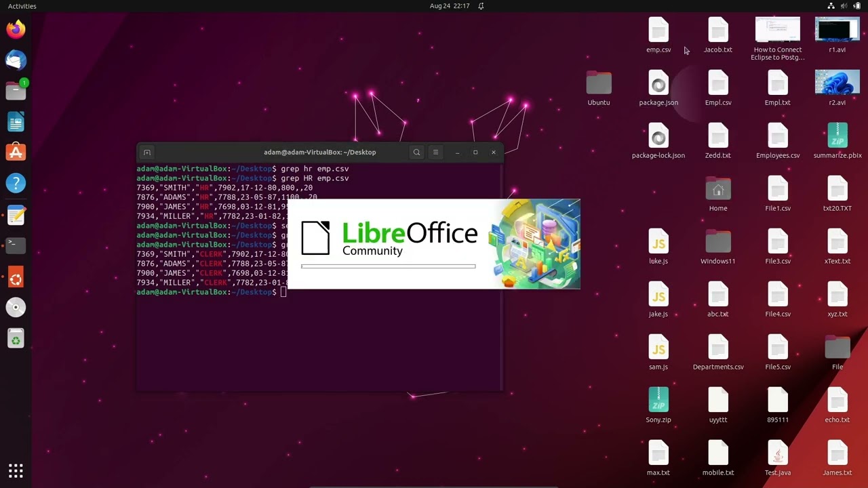
Task: Select the uyyttt desktop file
Action: point(718,405)
